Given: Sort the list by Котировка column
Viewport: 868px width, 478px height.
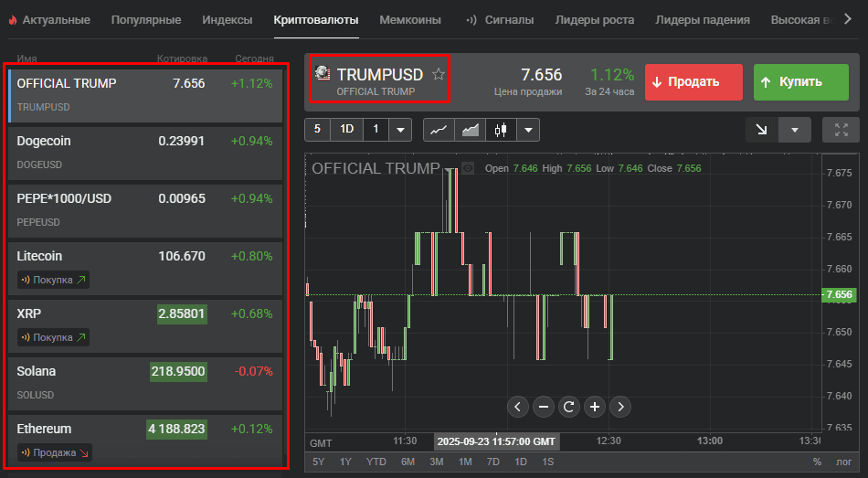Looking at the screenshot, I should click(182, 58).
